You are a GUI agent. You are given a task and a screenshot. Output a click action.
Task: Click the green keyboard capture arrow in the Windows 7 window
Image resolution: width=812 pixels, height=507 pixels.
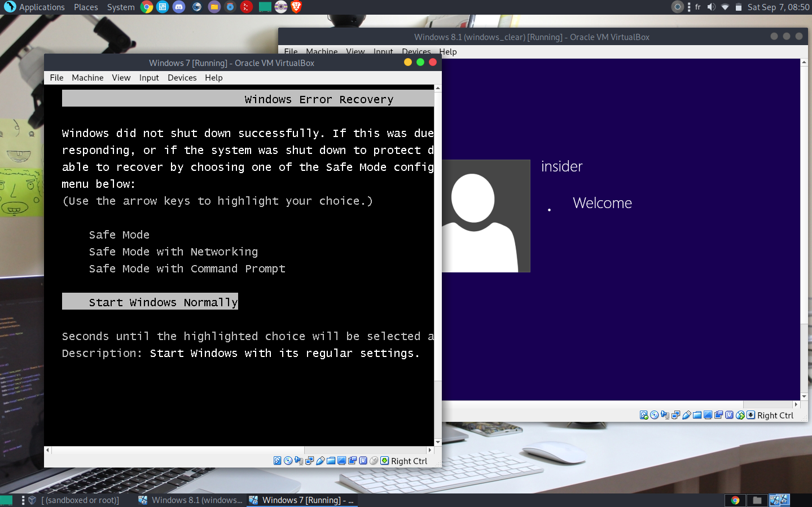tap(384, 460)
